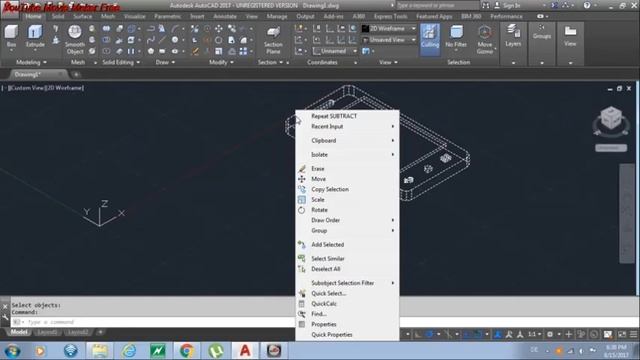
Task: Open Draw Order submenu in context menu
Action: click(347, 220)
